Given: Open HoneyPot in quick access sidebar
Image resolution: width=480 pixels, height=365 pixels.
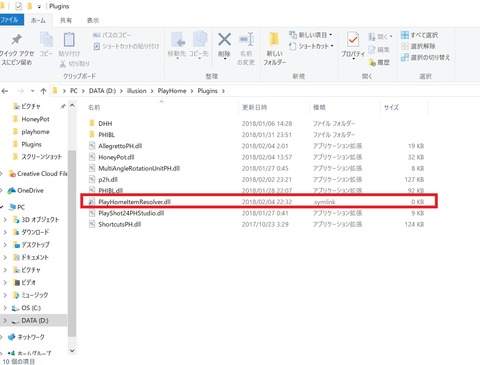Looking at the screenshot, I should click(x=35, y=119).
